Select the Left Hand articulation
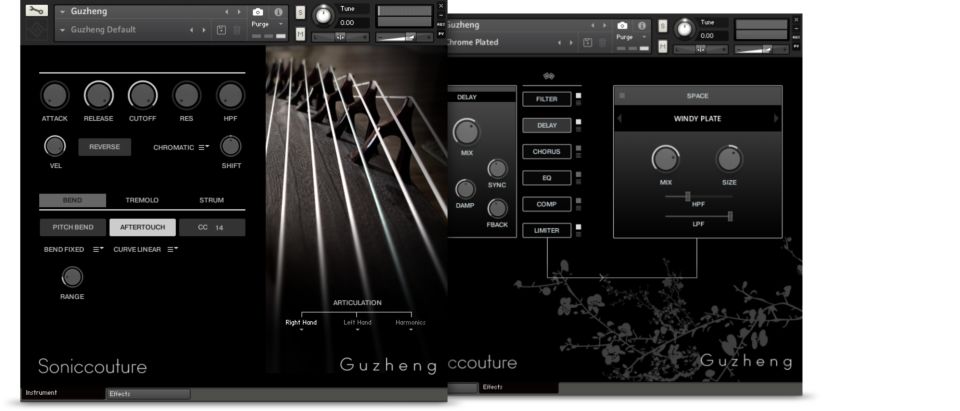960x411 pixels. pos(357,323)
